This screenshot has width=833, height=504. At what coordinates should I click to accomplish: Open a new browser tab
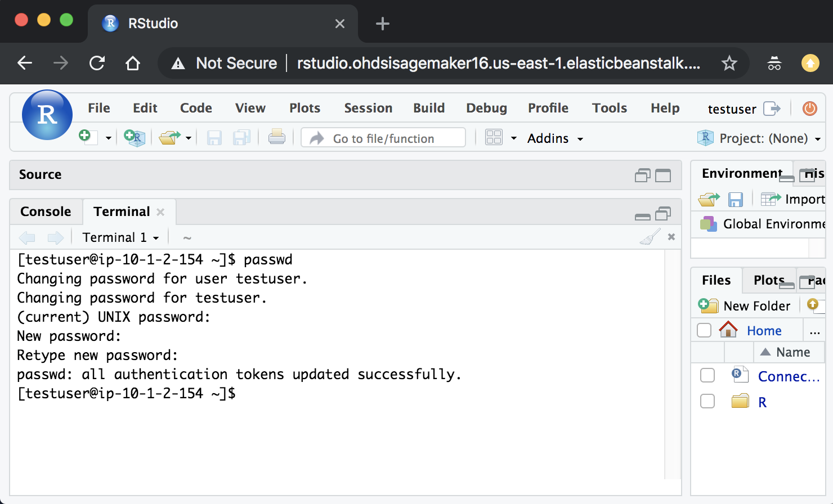coord(383,24)
